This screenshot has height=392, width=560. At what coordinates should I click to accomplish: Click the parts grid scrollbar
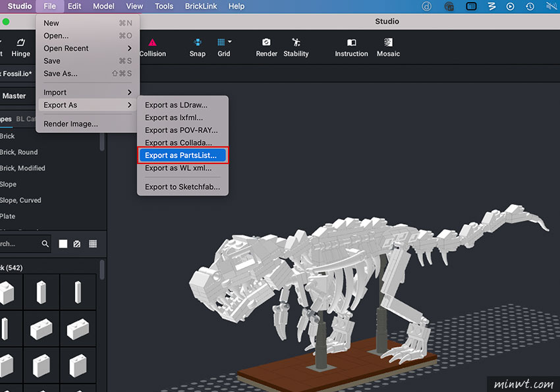(102, 270)
